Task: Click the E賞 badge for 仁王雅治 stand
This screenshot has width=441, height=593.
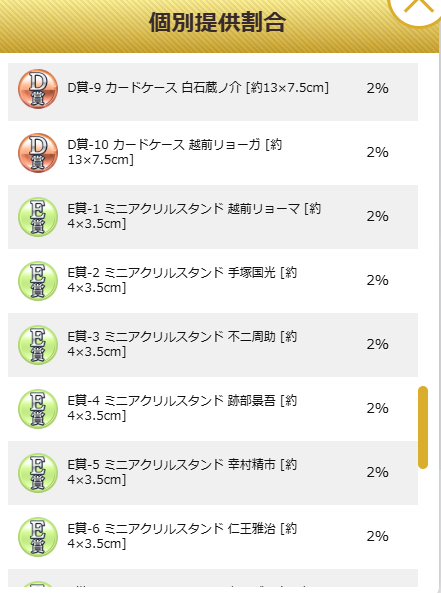Action: (38, 536)
